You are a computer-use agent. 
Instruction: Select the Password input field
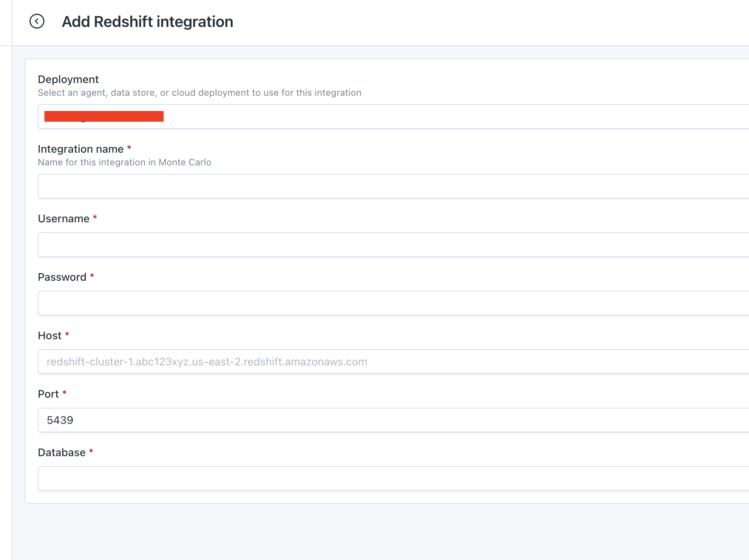392,303
